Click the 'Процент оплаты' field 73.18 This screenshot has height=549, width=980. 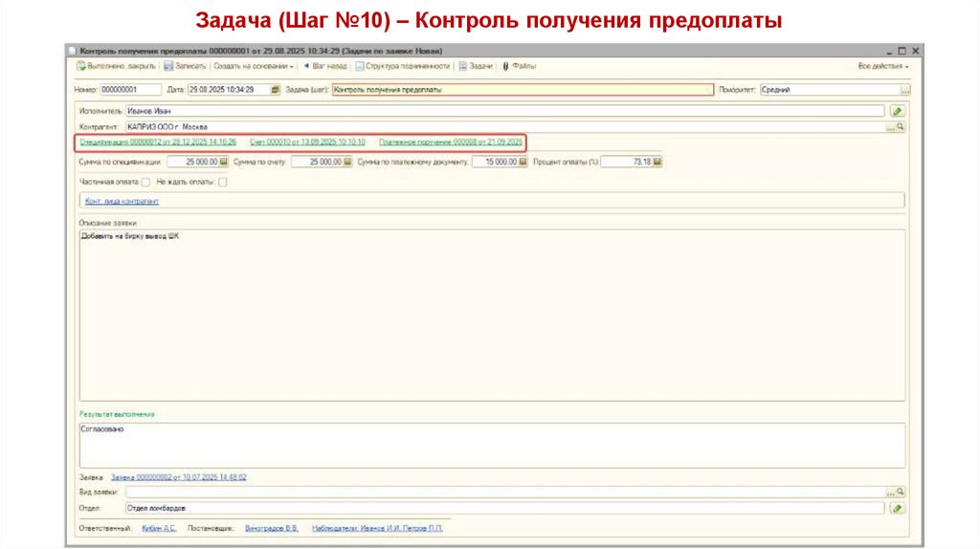tap(626, 162)
